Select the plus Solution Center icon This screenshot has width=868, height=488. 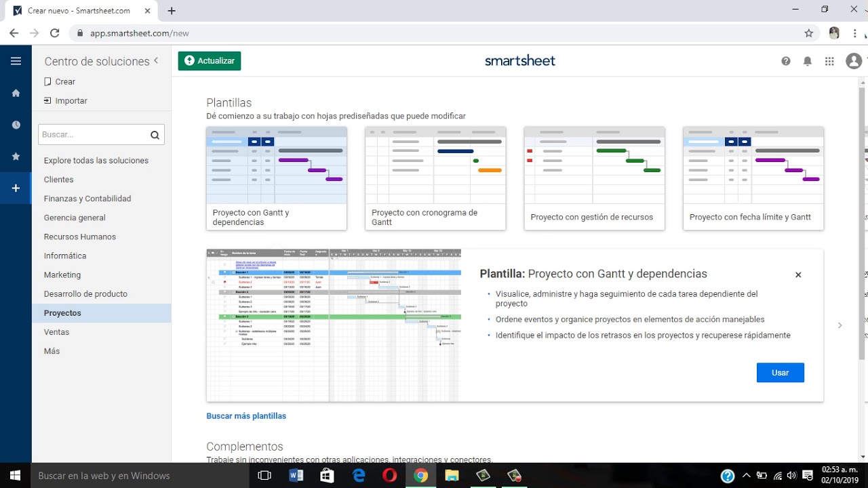(x=16, y=188)
